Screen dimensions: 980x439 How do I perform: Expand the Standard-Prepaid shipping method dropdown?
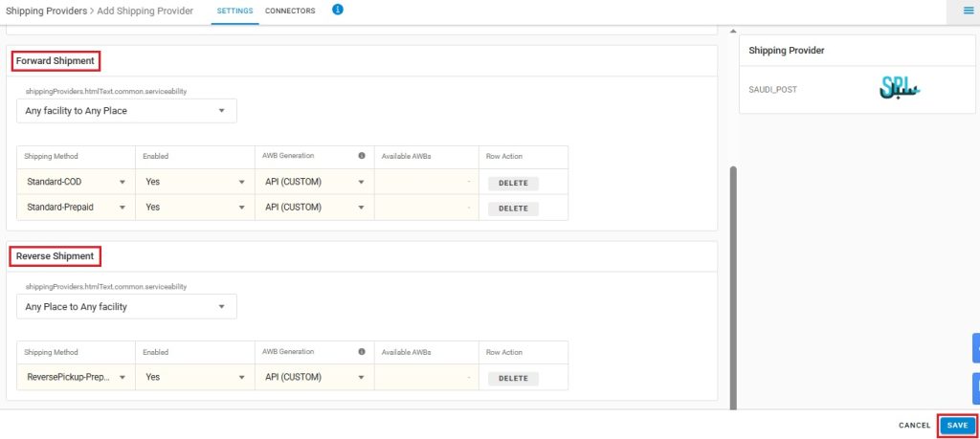pos(76,208)
